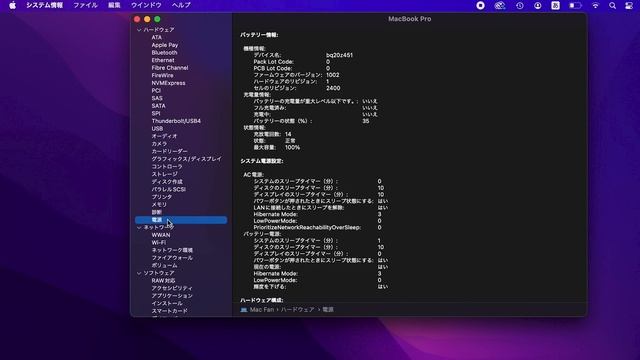This screenshot has height=360, width=640.
Task: Click the battery status icon
Action: pyautogui.click(x=575, y=5)
